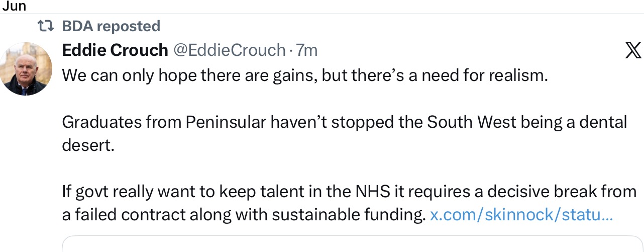
Task: Click the @EddieCrouch handle
Action: tap(230, 50)
